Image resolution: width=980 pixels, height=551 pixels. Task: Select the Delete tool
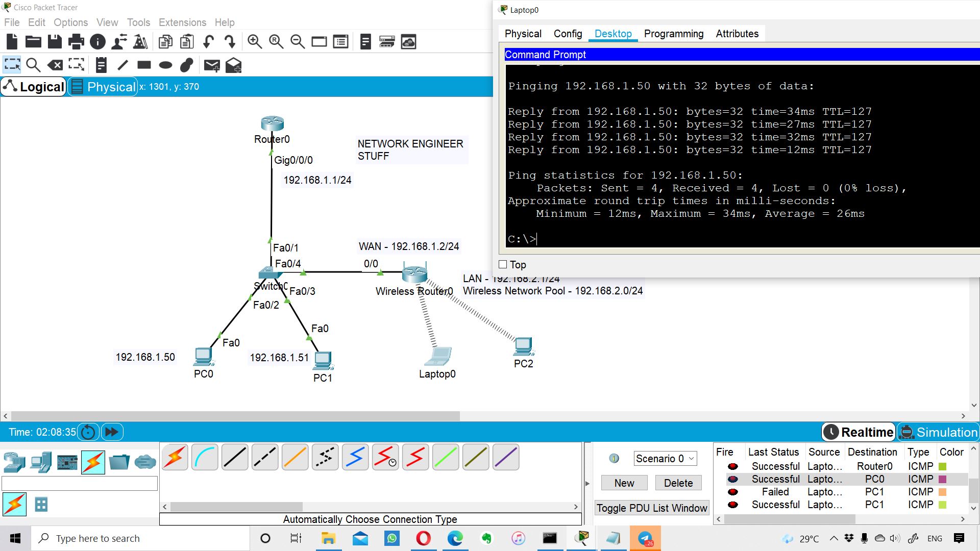pos(55,65)
